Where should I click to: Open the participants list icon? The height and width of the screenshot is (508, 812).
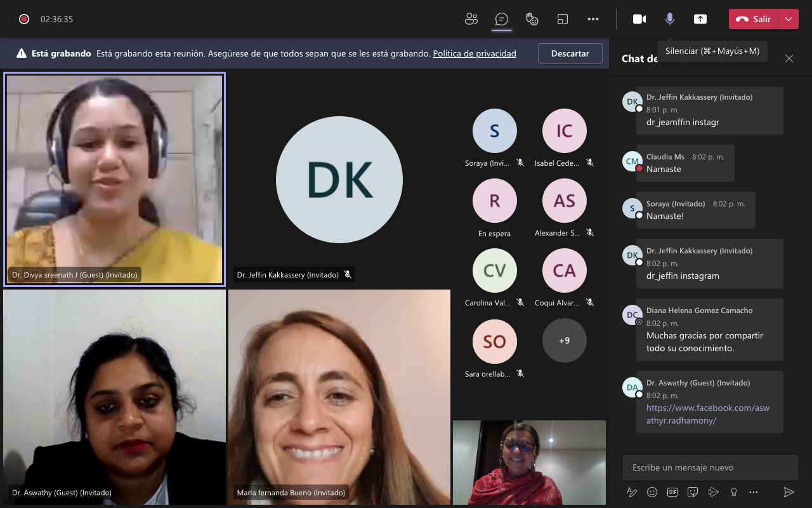471,19
